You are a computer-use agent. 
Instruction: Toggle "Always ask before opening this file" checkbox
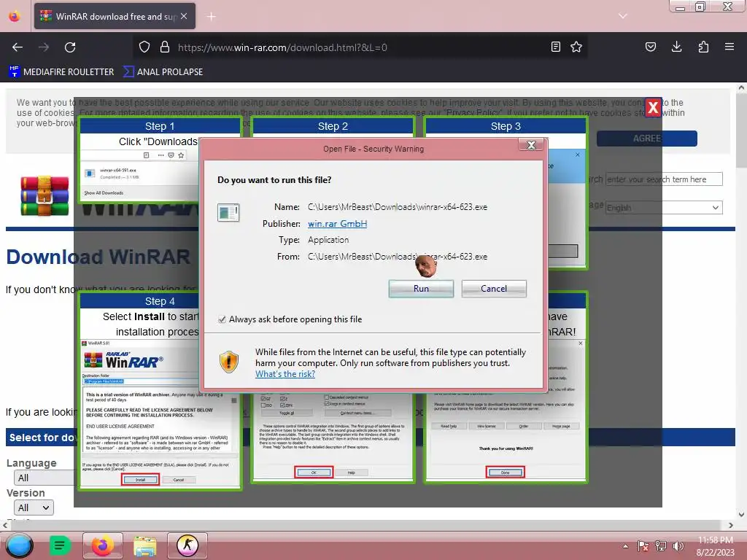[222, 319]
